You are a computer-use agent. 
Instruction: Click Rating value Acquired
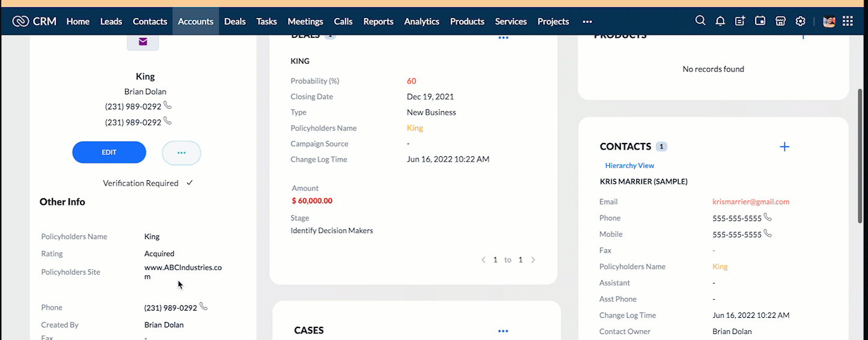tap(159, 253)
